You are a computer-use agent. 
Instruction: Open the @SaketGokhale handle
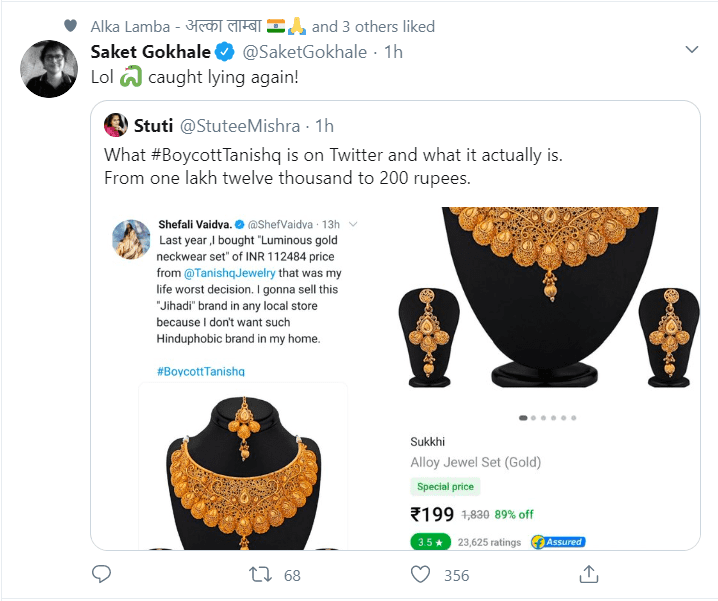[x=305, y=52]
